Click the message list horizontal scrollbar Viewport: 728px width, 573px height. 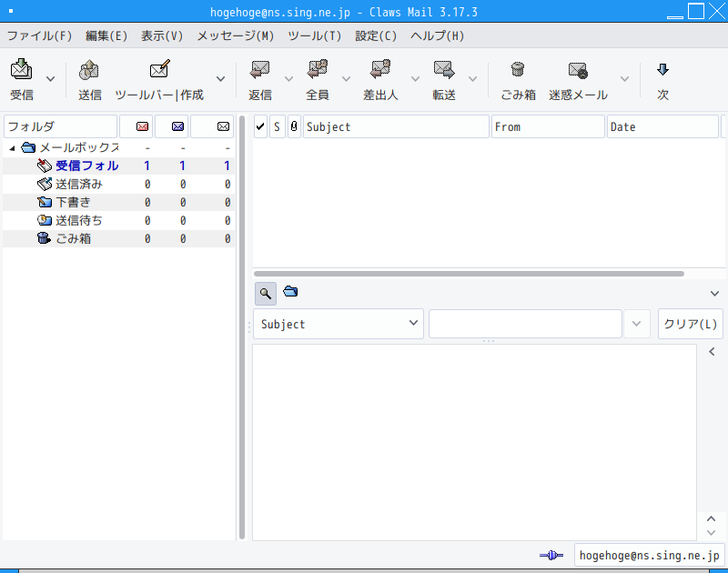point(469,274)
